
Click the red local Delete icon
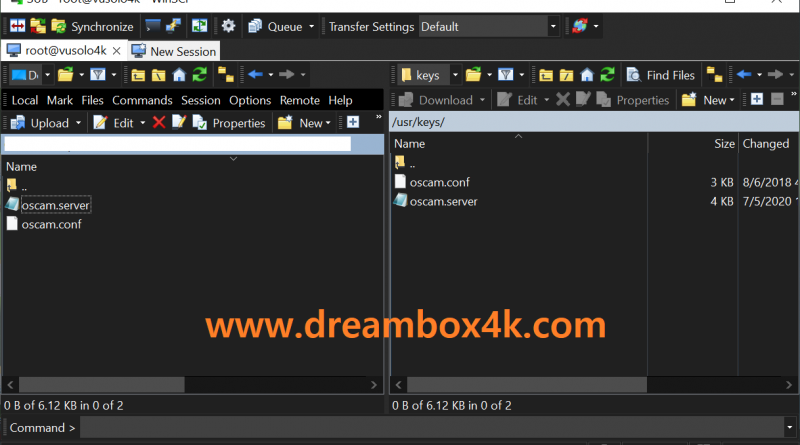(159, 122)
